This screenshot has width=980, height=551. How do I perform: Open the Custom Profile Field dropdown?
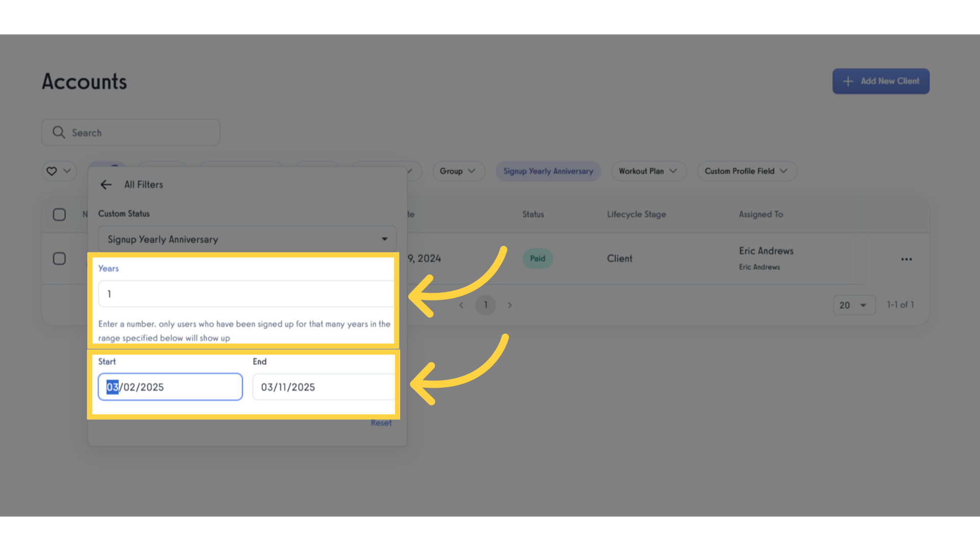coord(746,171)
